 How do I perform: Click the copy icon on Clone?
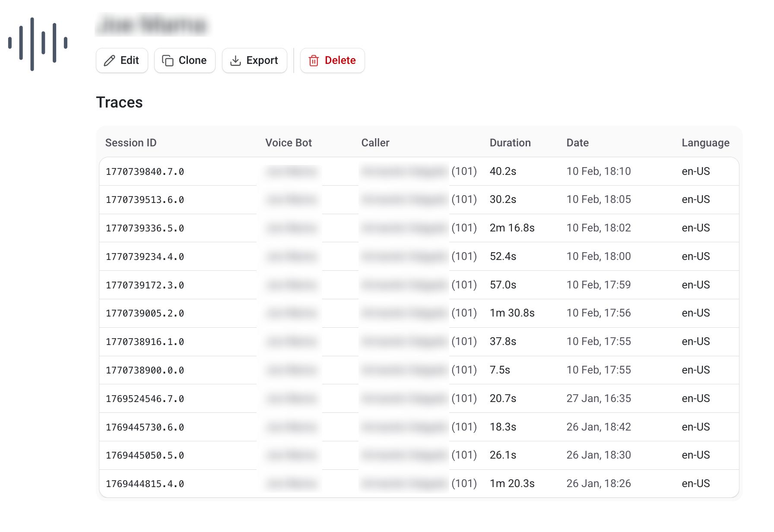pos(168,60)
